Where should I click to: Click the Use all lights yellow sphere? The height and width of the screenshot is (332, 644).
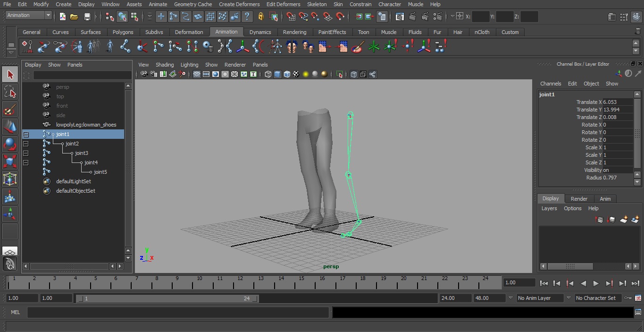click(306, 74)
